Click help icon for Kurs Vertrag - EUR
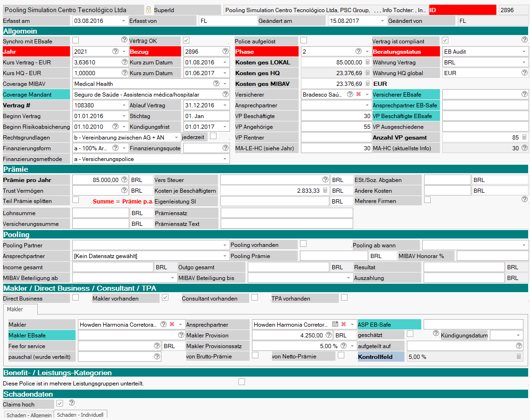This screenshot has height=420, width=530. (125, 62)
